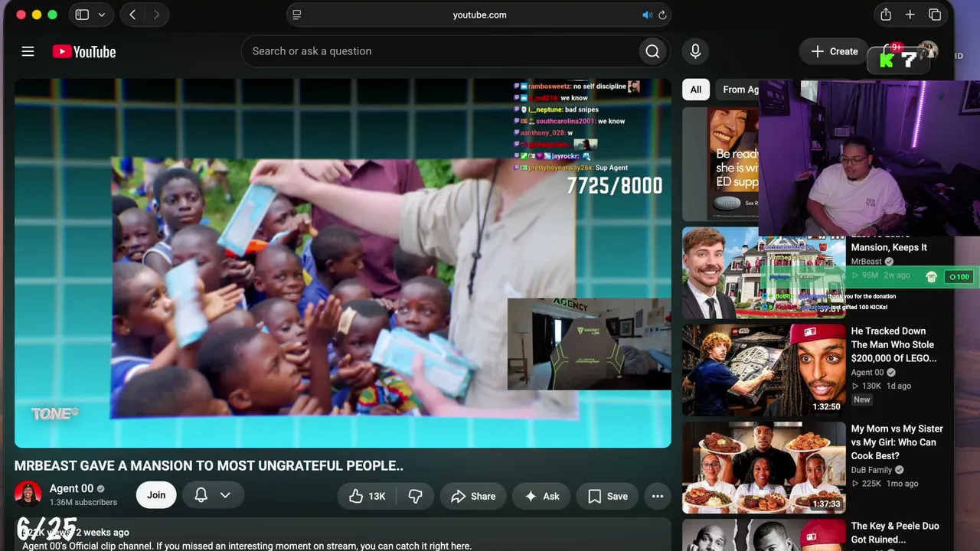Image resolution: width=980 pixels, height=551 pixels.
Task: Open a new Safari tab
Action: pyautogui.click(x=910, y=15)
